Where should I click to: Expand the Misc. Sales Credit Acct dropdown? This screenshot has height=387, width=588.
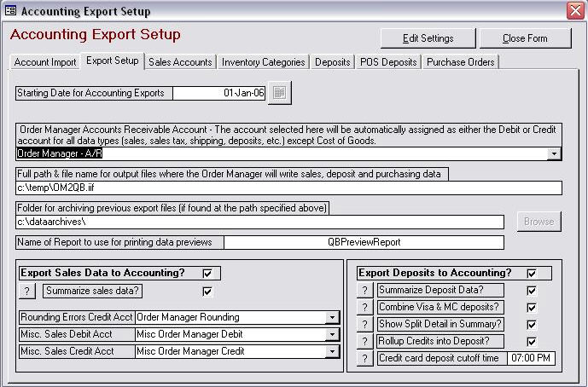tap(332, 351)
